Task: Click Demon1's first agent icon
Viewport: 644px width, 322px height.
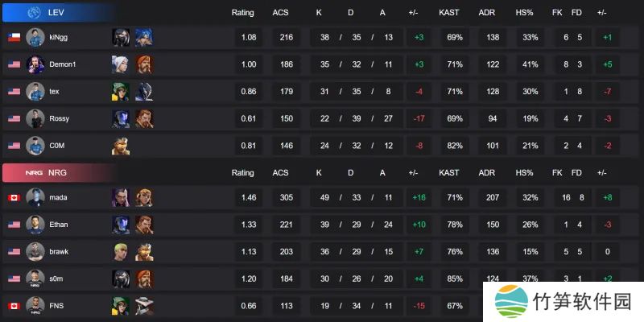Action: point(121,64)
